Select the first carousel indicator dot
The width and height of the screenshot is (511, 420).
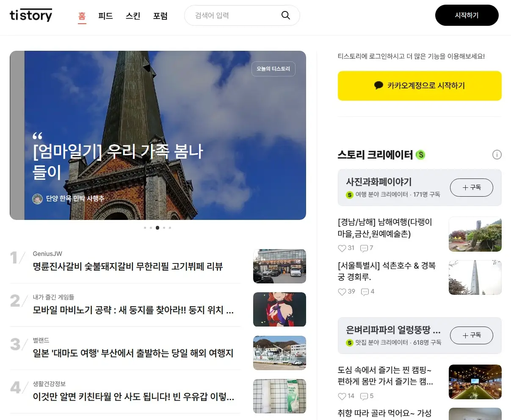pyautogui.click(x=144, y=228)
